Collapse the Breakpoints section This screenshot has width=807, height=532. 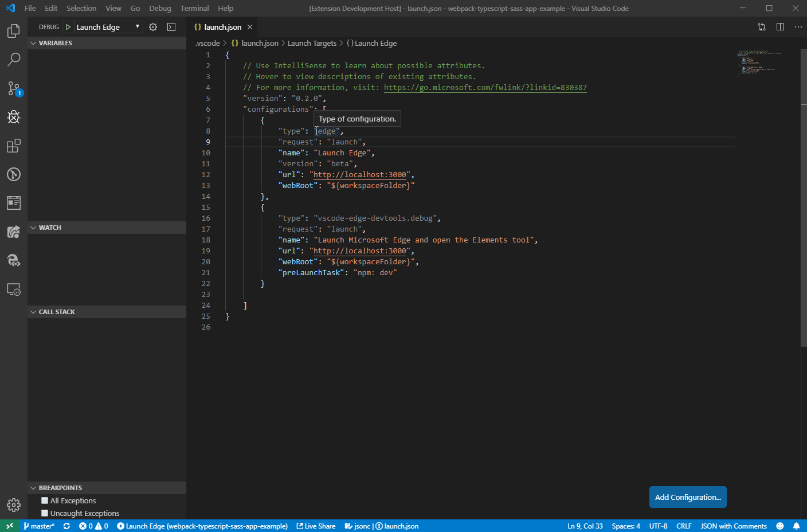[33, 487]
